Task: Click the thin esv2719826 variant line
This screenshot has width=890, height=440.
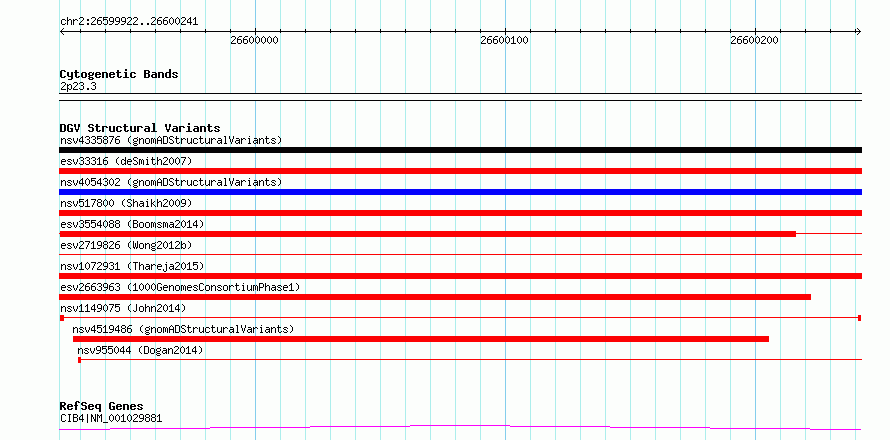Action: 460,254
